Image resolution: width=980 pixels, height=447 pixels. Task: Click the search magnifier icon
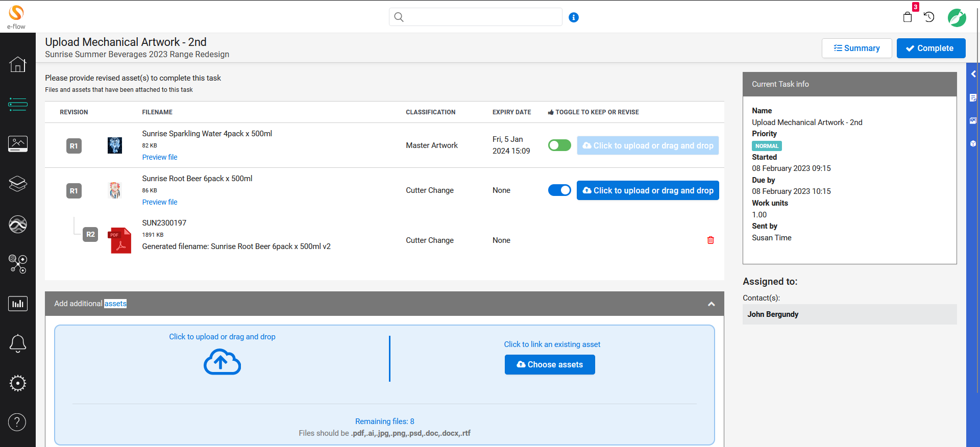tap(399, 17)
